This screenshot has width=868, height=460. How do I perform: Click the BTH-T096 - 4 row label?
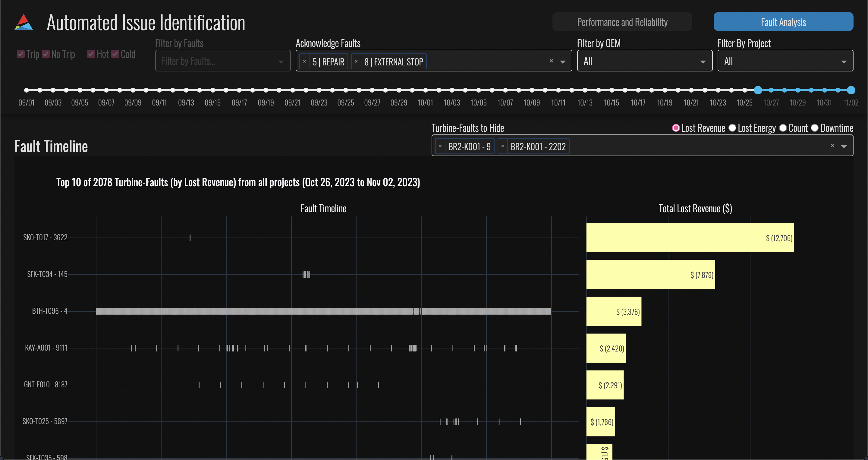pos(49,311)
